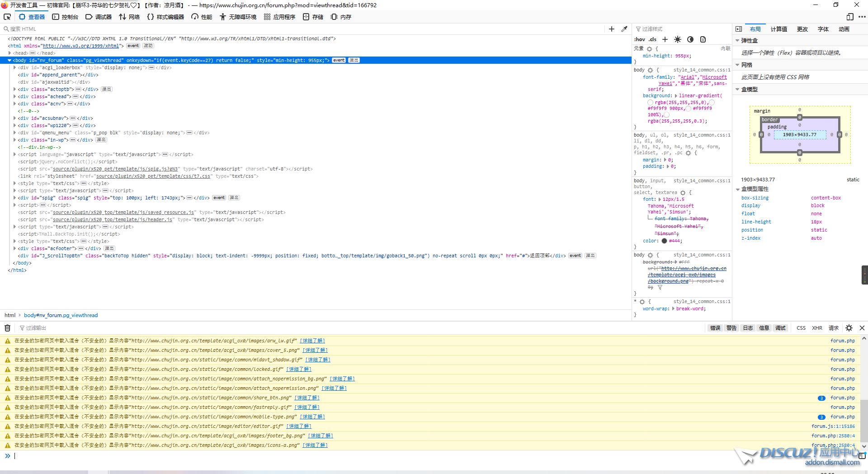Expand the background linear-gradient shorthand arrow

(676, 96)
